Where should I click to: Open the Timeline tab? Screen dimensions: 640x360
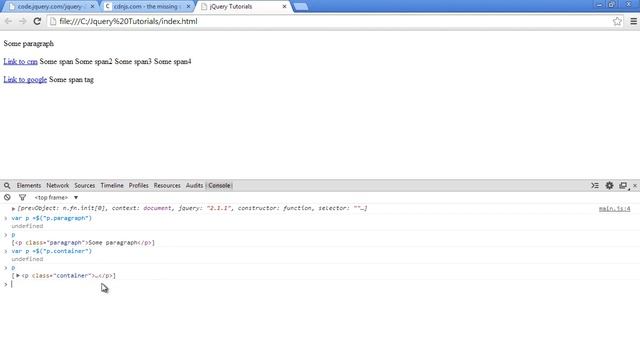(x=112, y=185)
